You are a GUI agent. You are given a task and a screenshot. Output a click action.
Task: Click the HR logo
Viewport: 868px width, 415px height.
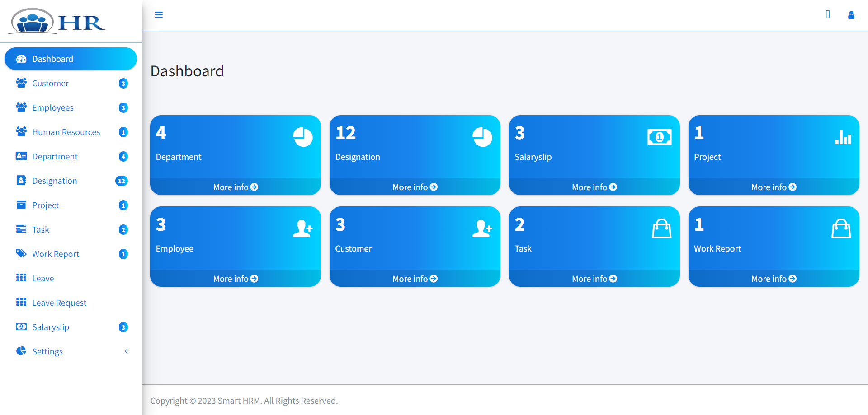(57, 21)
